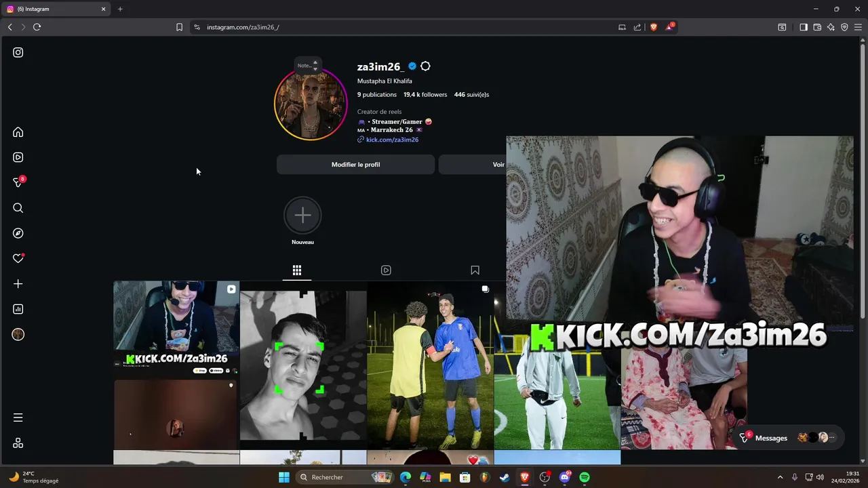Open File Explorer from taskbar
868x488 pixels.
[445, 477]
